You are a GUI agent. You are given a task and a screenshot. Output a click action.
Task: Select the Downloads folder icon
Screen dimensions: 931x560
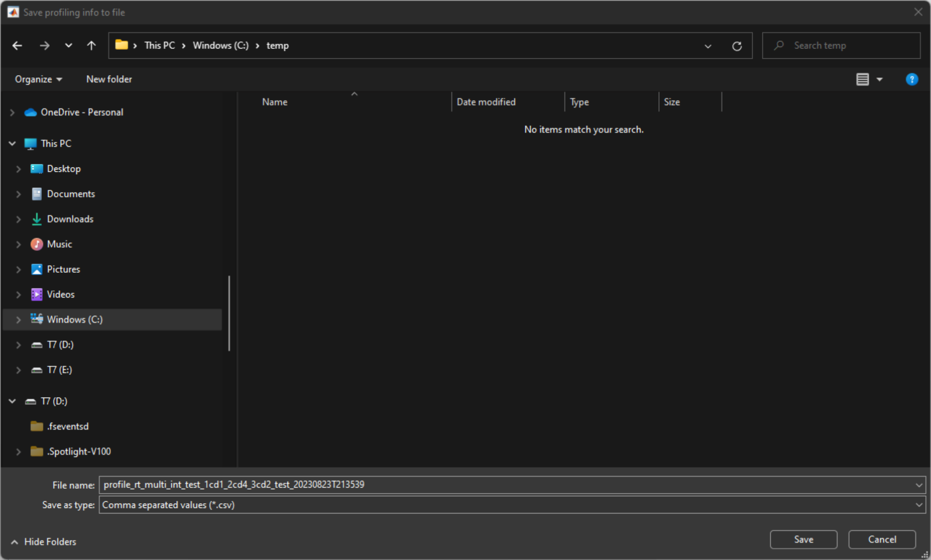tap(37, 219)
